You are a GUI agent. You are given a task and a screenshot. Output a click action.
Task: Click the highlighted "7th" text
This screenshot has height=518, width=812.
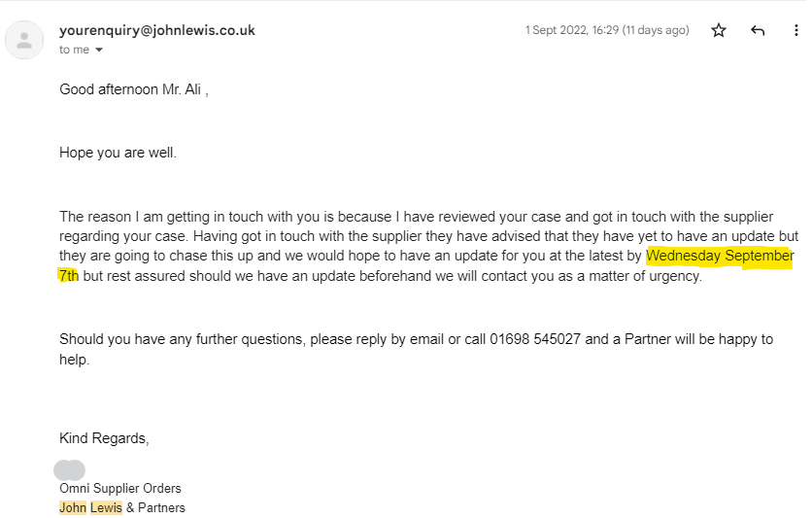coord(69,276)
